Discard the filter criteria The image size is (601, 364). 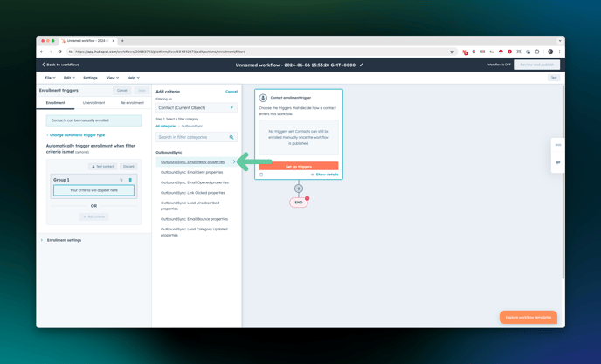pos(128,167)
